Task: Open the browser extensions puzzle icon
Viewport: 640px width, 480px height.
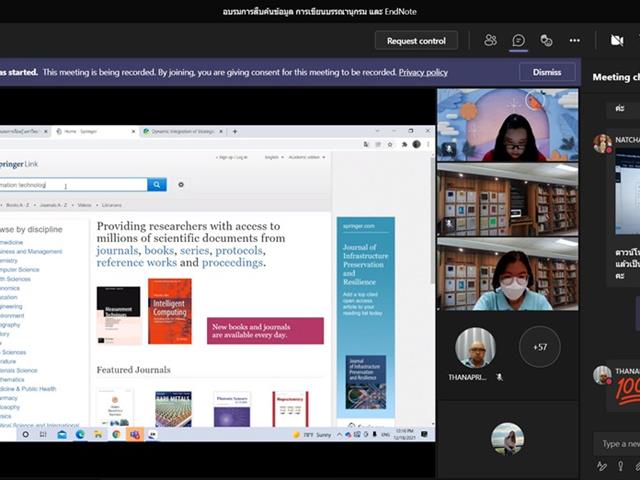Action: (404, 144)
